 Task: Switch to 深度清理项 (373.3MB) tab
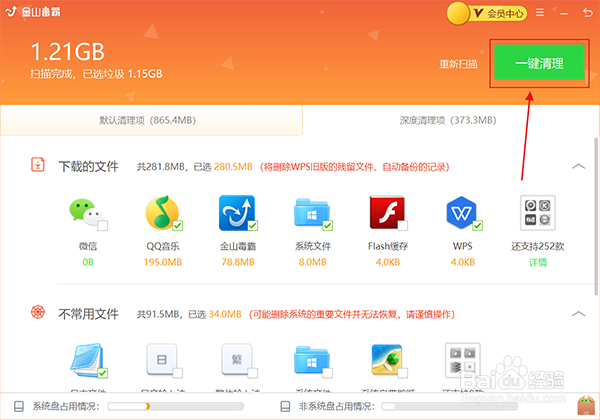click(448, 120)
